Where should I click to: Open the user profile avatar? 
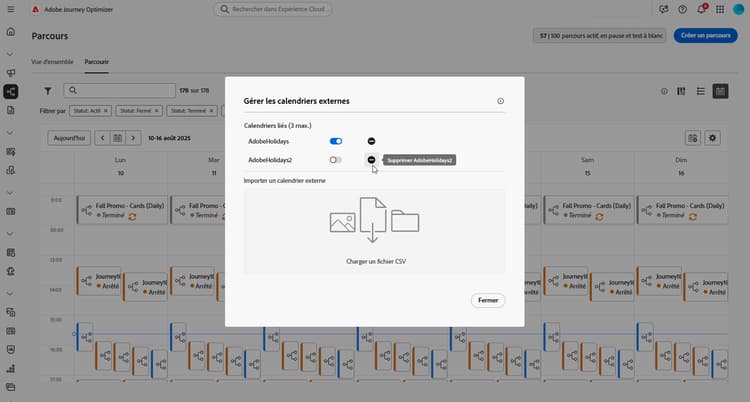[x=739, y=9]
